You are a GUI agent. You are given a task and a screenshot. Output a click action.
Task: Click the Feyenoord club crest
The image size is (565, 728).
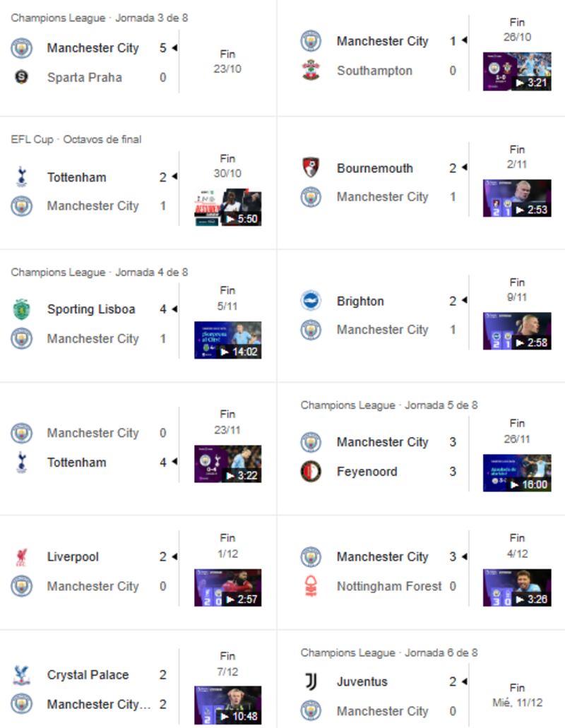[x=311, y=472]
